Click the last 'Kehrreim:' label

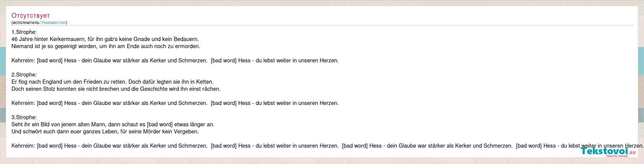coord(23,146)
